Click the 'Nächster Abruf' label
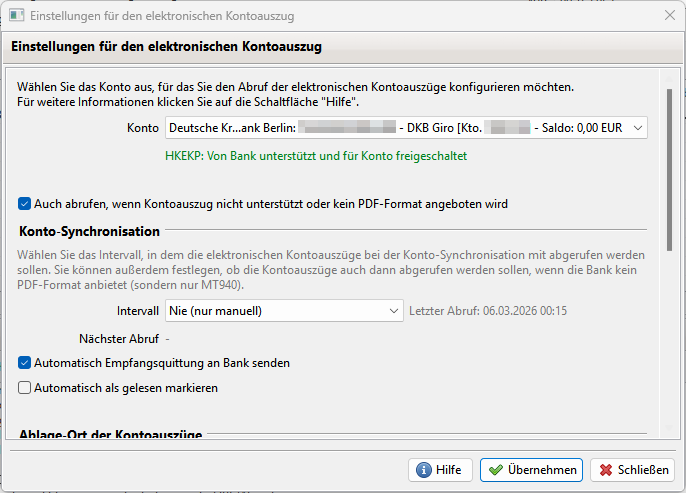The image size is (686, 493). click(119, 338)
